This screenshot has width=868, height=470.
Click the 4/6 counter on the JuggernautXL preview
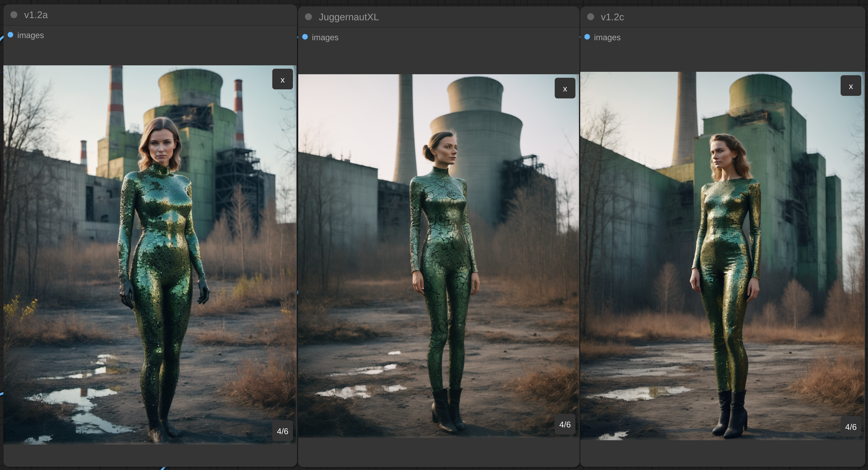[x=565, y=424]
